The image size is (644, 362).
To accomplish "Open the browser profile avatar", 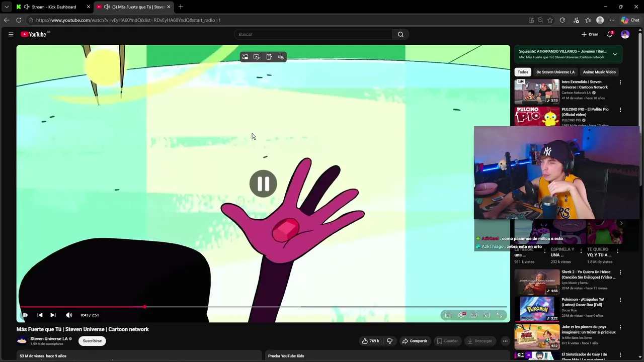I will click(600, 20).
